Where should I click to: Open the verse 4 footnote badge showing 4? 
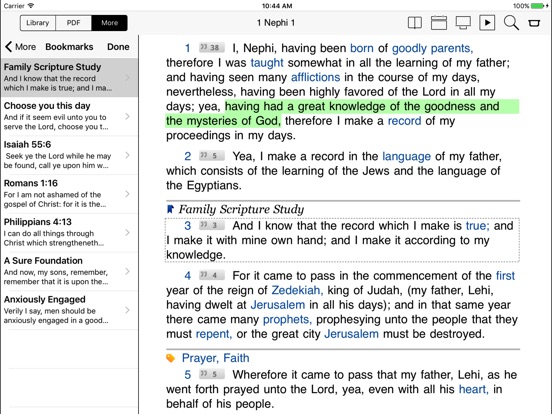[x=212, y=275]
